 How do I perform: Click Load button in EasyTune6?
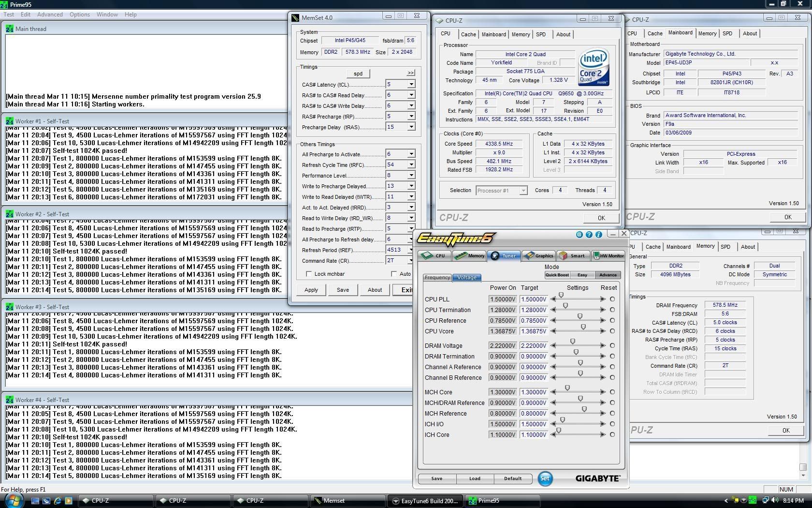click(x=475, y=478)
